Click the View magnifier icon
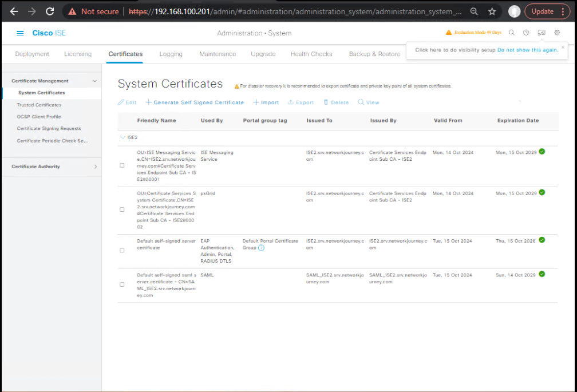Image resolution: width=577 pixels, height=392 pixels. 361,102
